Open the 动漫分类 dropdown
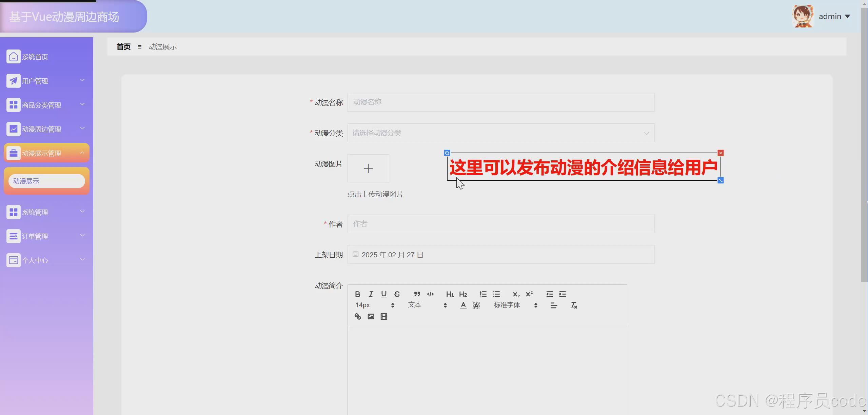 tap(500, 133)
